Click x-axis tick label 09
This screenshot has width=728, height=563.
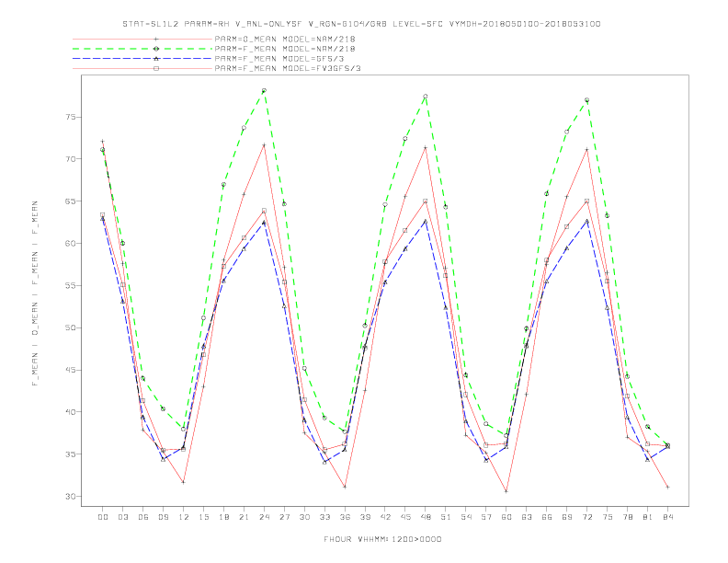[163, 517]
